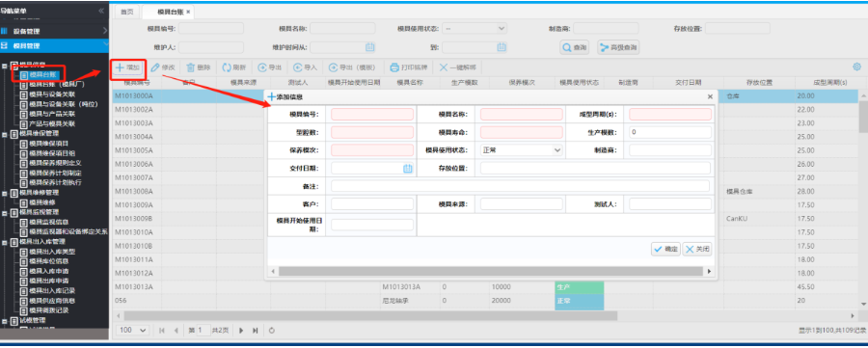
Task: Open 模具维保项目 tree item
Action: coord(48,144)
